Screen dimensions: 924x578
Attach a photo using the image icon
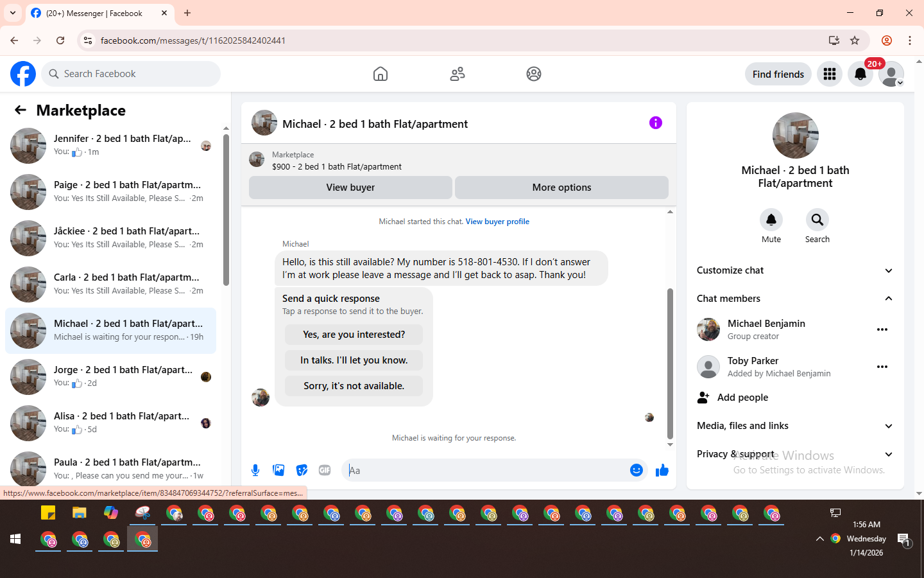(x=278, y=470)
